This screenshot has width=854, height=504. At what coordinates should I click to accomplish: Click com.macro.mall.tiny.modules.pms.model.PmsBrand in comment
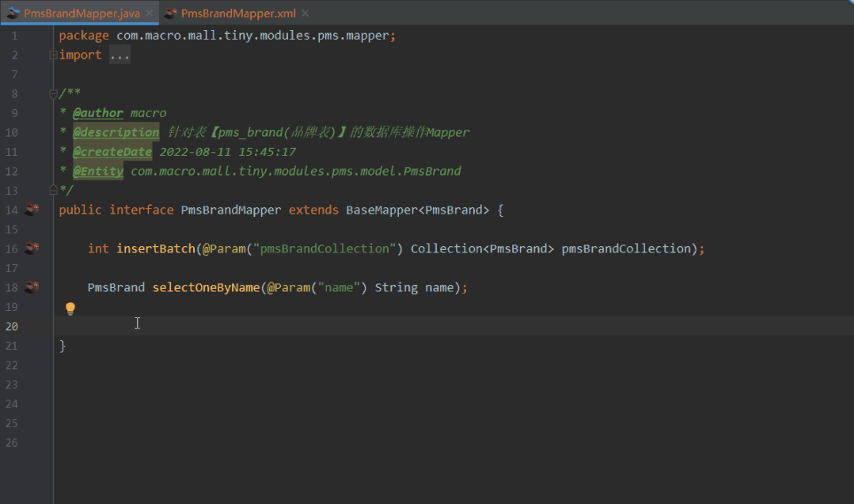point(296,171)
